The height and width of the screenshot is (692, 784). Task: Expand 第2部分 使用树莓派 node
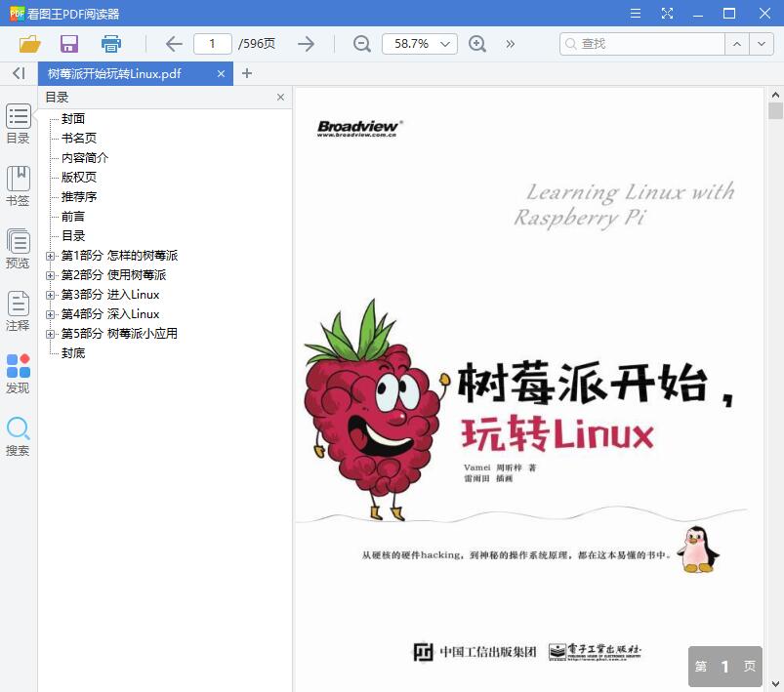(x=50, y=275)
